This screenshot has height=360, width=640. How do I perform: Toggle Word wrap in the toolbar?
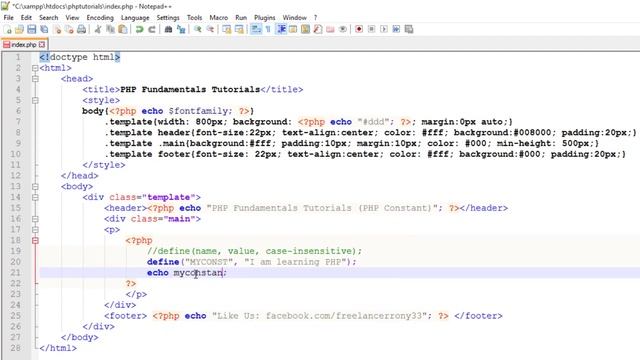pyautogui.click(x=256, y=29)
